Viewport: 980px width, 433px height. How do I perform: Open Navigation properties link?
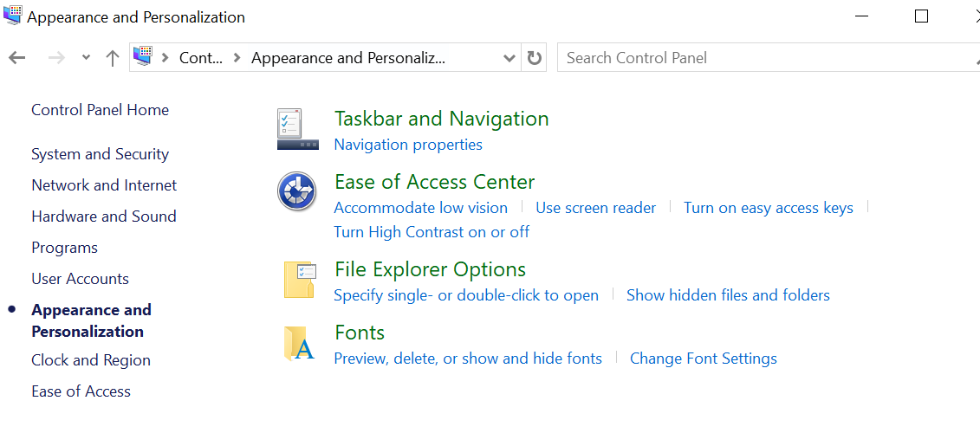pos(407,145)
